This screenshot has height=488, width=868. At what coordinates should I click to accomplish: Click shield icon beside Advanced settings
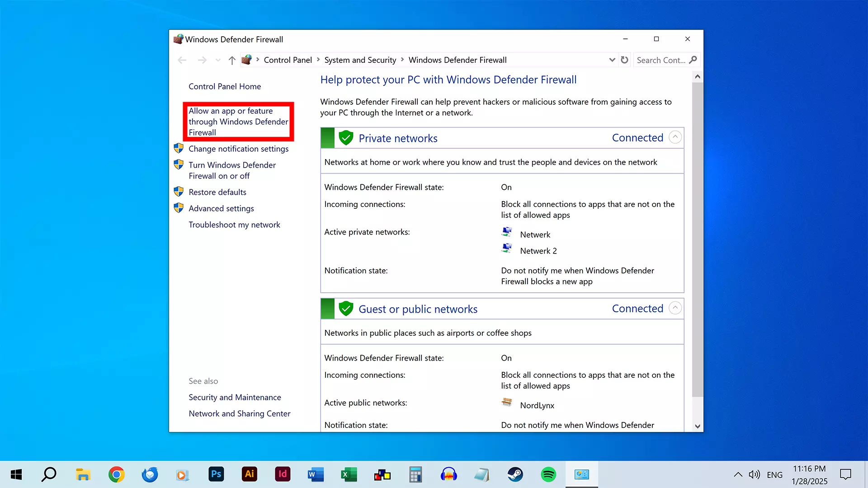pyautogui.click(x=179, y=208)
